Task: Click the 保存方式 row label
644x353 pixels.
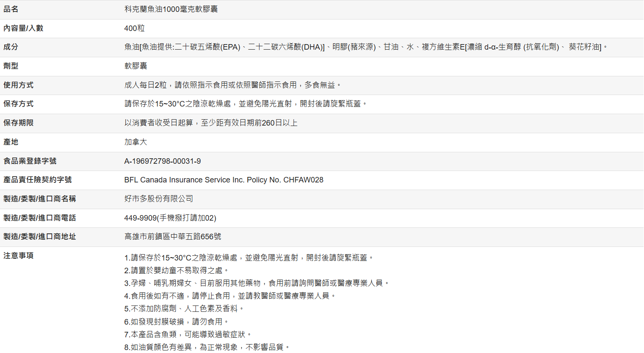Action: click(18, 104)
